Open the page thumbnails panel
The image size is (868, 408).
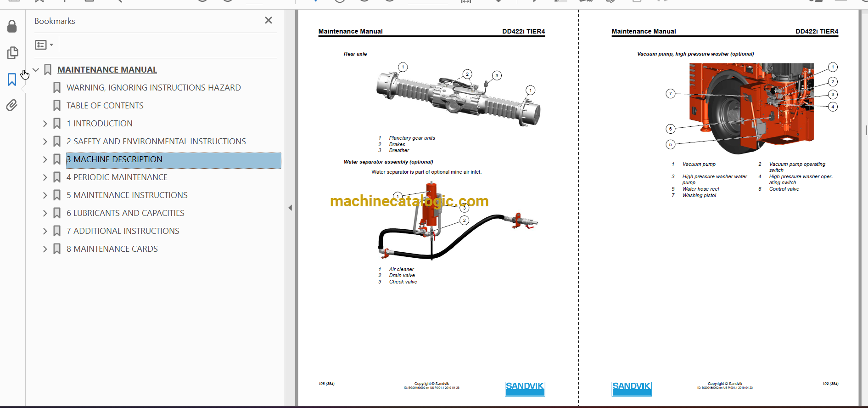click(12, 53)
